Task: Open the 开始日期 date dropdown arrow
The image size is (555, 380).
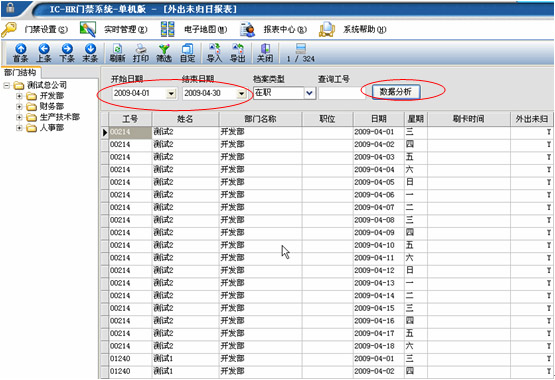Action: click(x=171, y=93)
